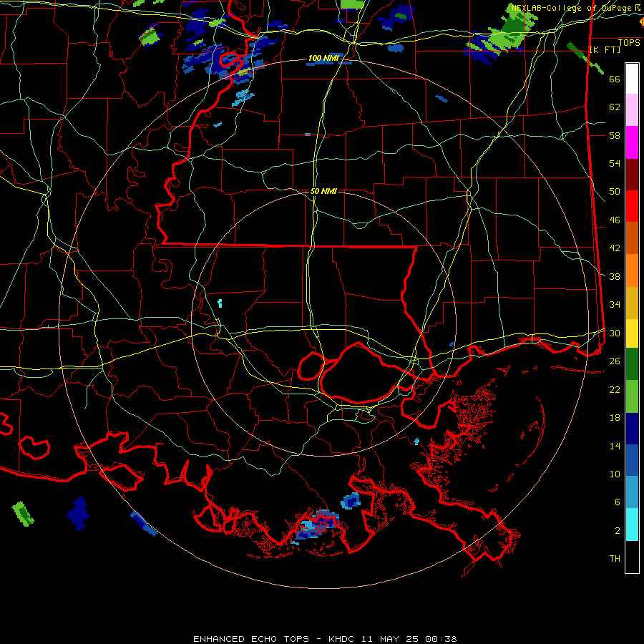Click the legend value "38"
Screen dimensions: 644x644
click(615, 277)
